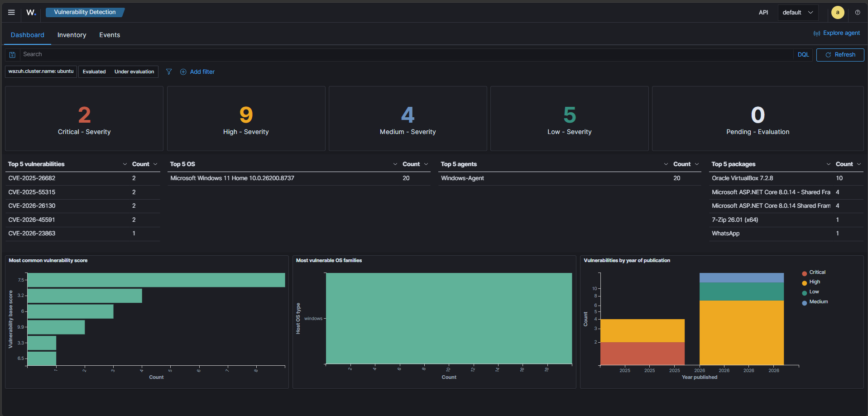Expand Count chevron in Top 5 agents

697,164
